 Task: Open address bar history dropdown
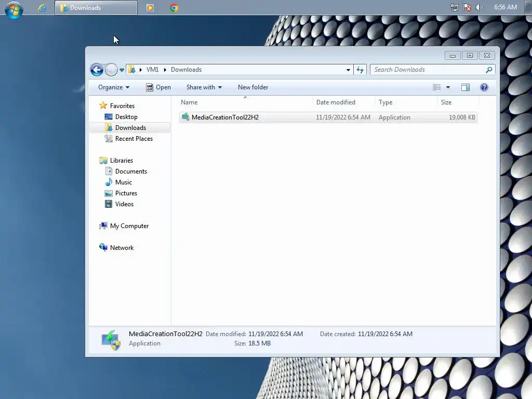click(348, 70)
